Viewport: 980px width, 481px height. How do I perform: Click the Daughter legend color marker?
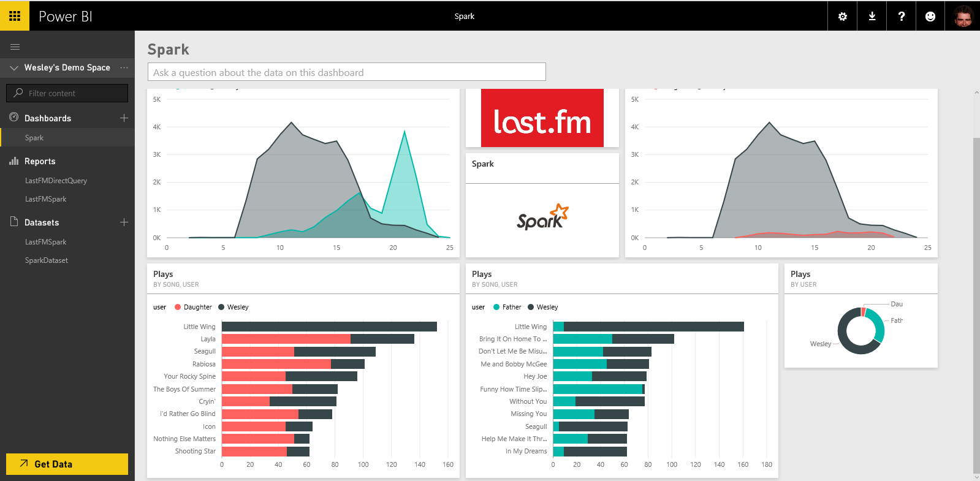[178, 307]
